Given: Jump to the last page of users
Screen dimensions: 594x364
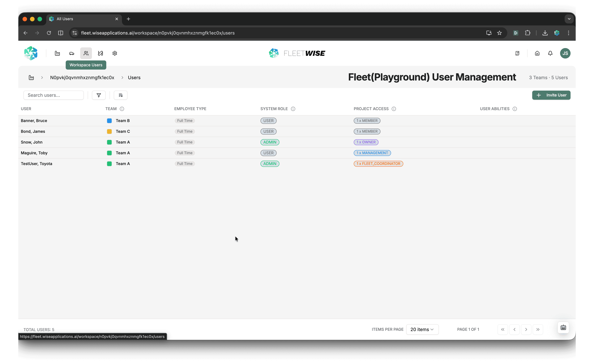Looking at the screenshot, I should [x=538, y=329].
